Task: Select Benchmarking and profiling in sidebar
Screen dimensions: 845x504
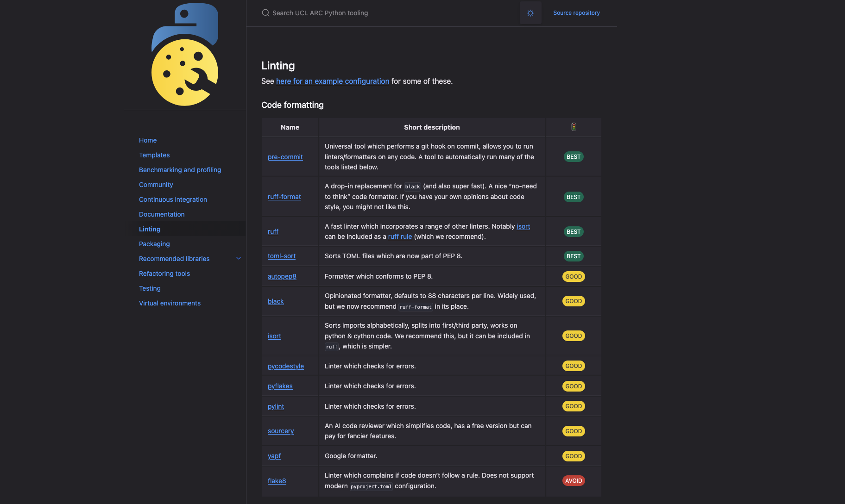Action: click(x=180, y=170)
